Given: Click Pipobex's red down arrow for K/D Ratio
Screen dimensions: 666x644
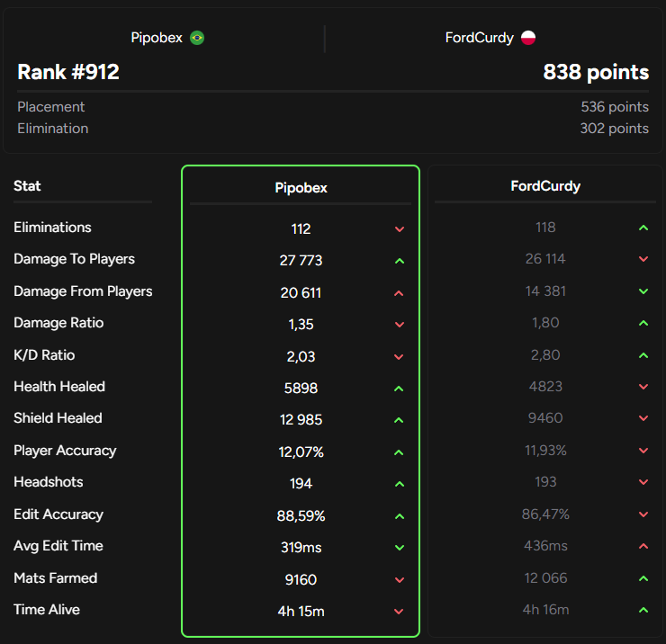Looking at the screenshot, I should click(x=399, y=357).
